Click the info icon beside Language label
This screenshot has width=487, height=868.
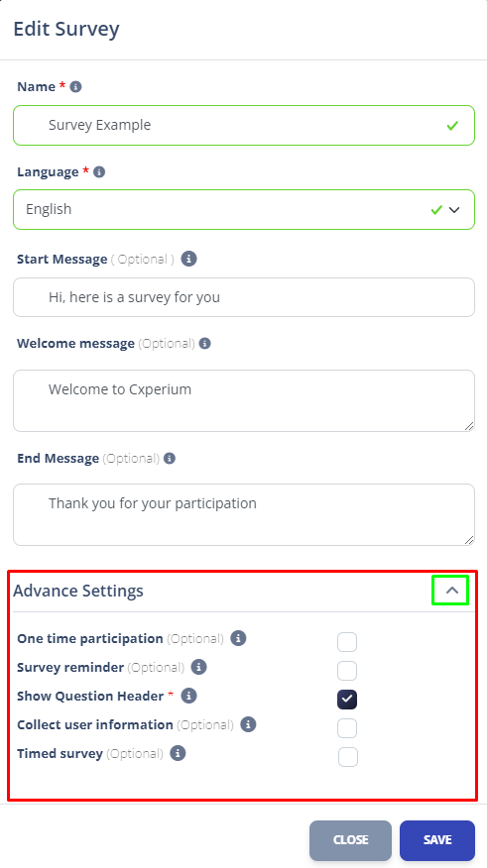point(99,172)
